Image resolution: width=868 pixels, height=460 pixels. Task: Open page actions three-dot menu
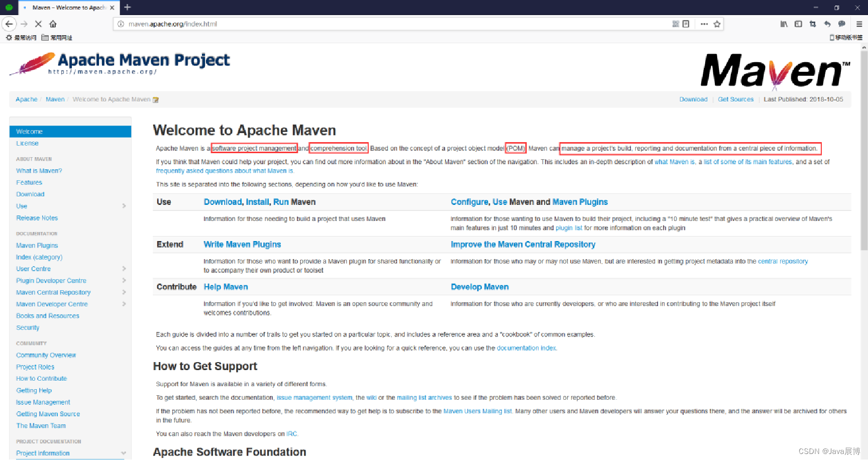[704, 24]
